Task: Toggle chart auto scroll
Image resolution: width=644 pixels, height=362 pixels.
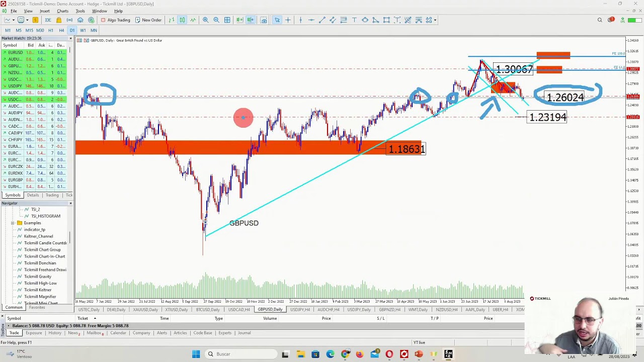Action: point(239,20)
